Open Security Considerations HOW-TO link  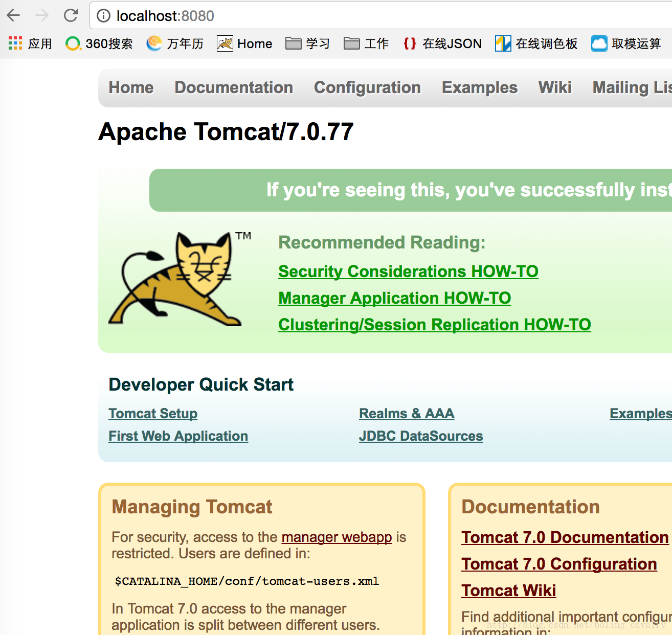(x=408, y=271)
